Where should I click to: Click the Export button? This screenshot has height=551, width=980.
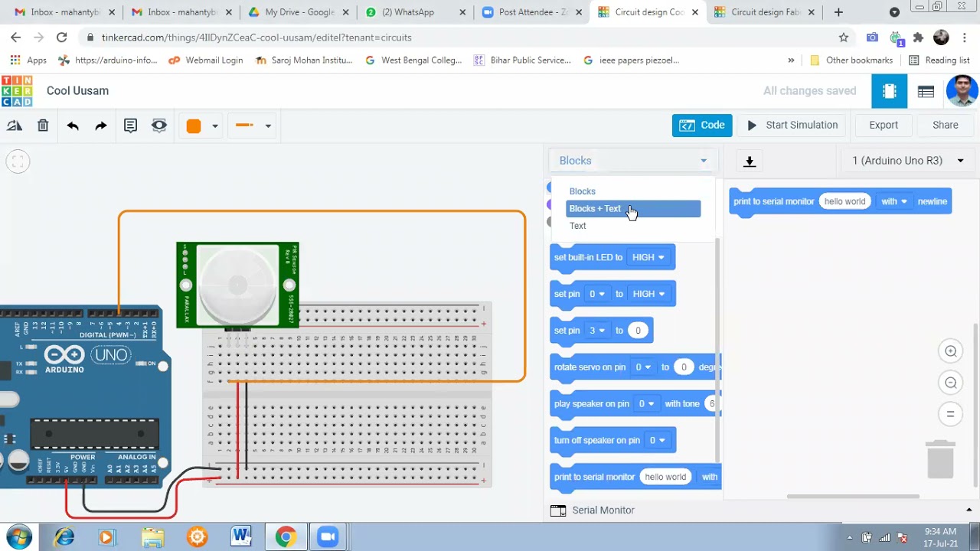click(x=884, y=126)
